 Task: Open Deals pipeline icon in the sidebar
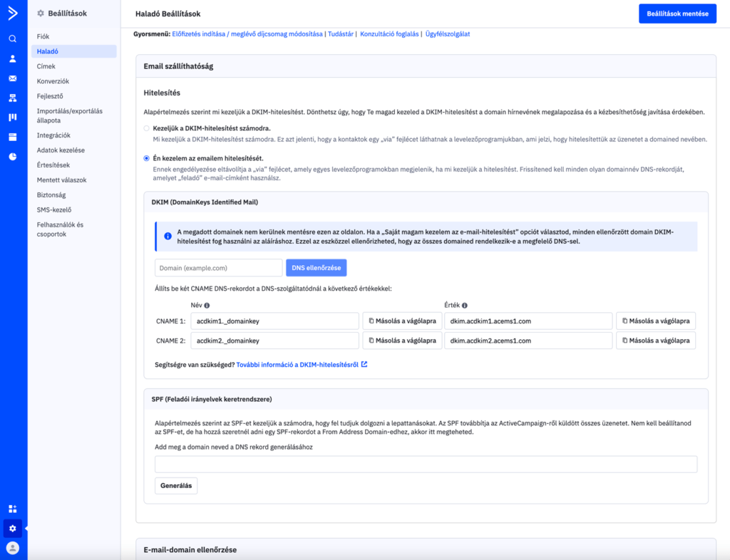click(12, 117)
